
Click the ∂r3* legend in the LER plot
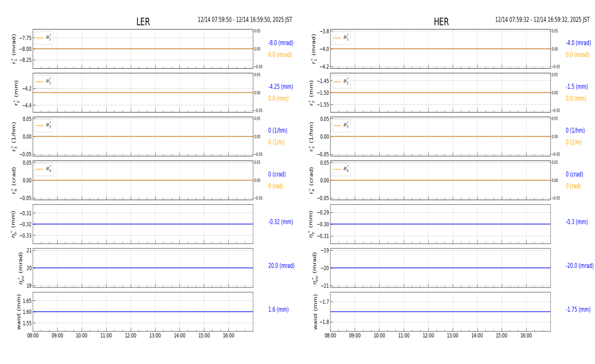coord(44,126)
